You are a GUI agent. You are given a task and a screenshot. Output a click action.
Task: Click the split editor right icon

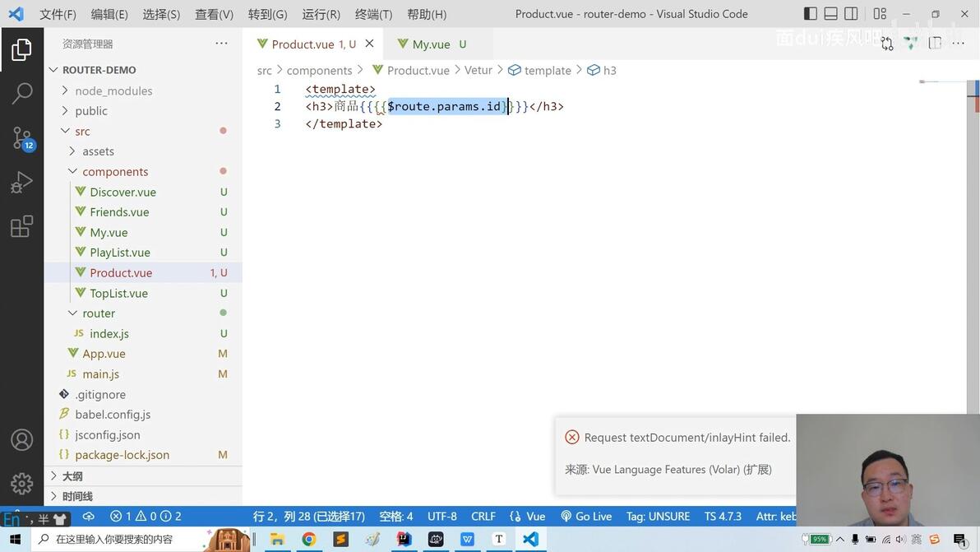pos(935,43)
